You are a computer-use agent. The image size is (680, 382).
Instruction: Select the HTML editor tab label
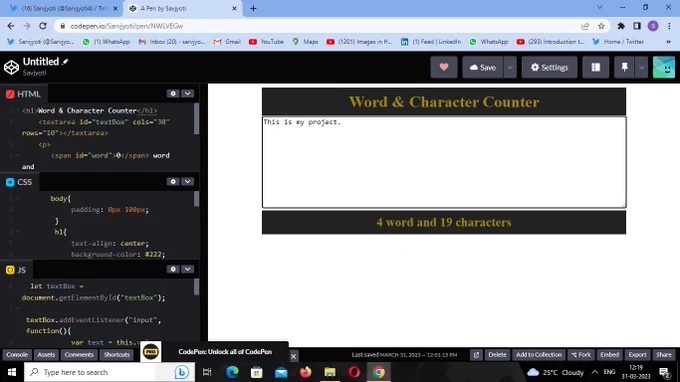[23, 94]
